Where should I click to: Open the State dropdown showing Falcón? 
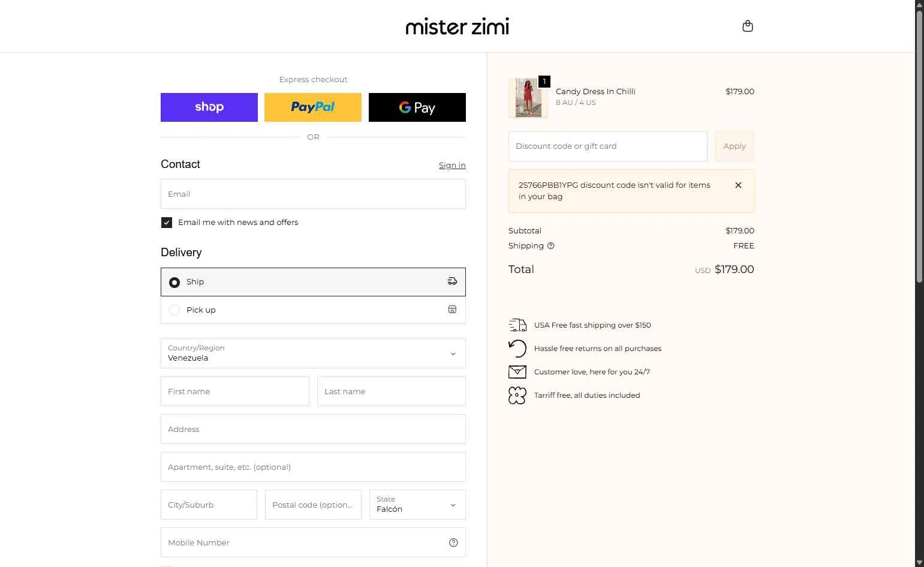coord(417,505)
